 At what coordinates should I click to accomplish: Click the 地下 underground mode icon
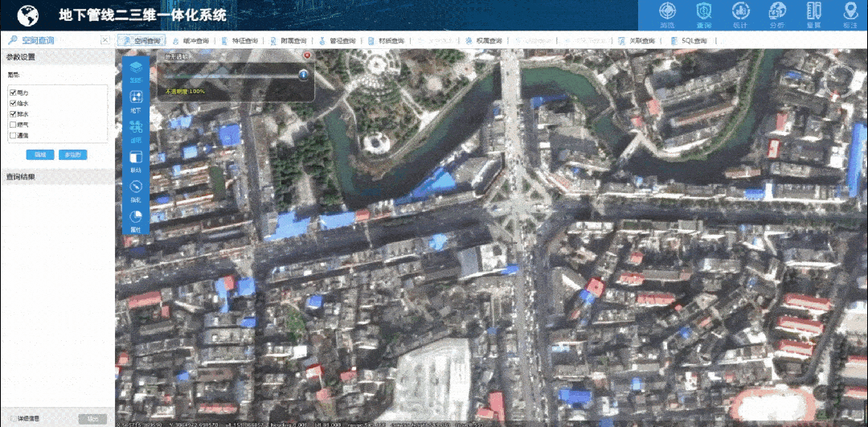(x=136, y=100)
